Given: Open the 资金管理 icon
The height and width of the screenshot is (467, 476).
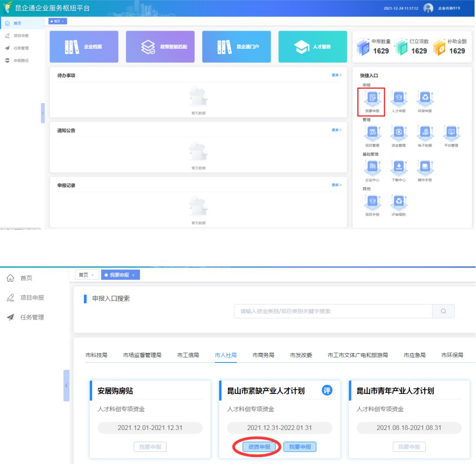Looking at the screenshot, I should (398, 133).
